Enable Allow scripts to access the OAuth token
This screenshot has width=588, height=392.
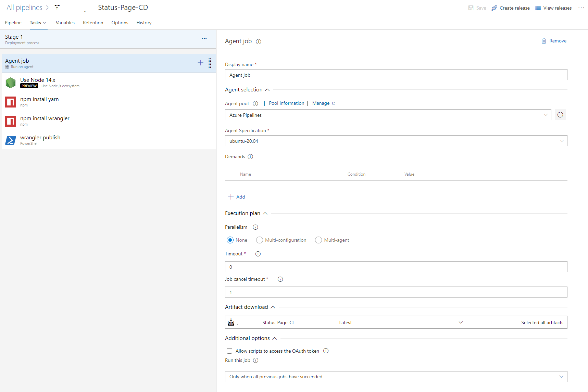(x=229, y=351)
